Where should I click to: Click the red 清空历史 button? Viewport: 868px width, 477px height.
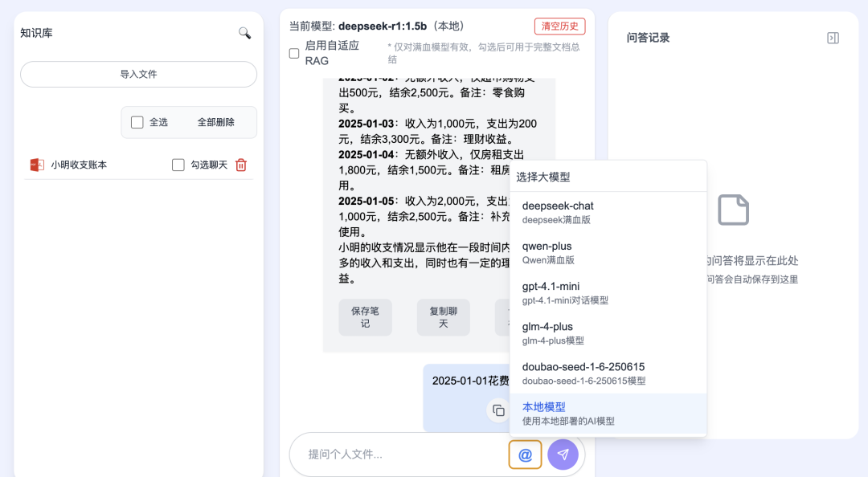[x=559, y=26]
